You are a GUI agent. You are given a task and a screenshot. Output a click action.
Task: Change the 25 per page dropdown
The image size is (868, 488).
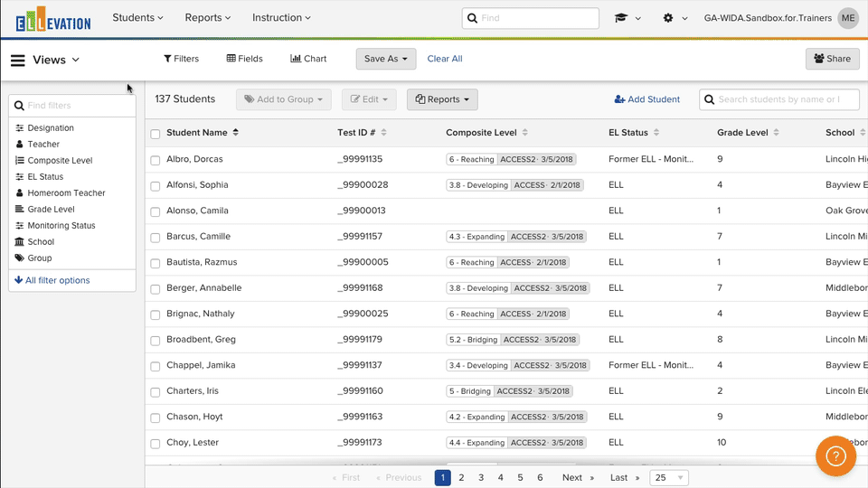669,477
